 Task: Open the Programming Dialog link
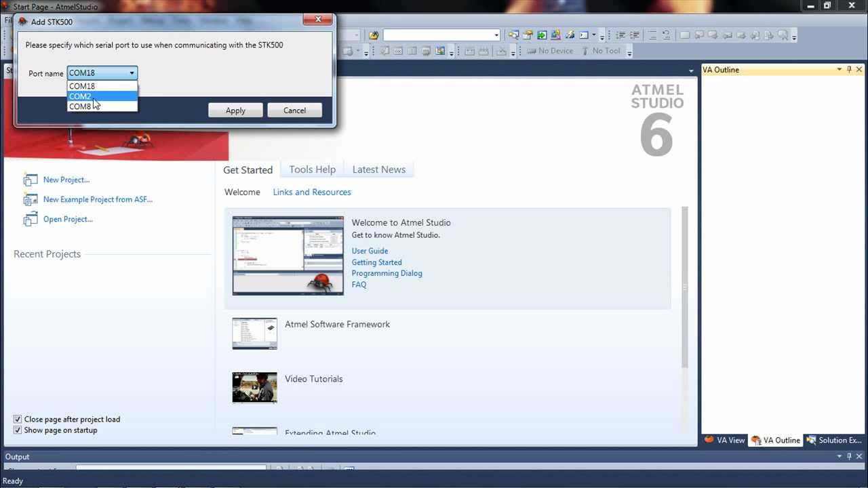[387, 273]
